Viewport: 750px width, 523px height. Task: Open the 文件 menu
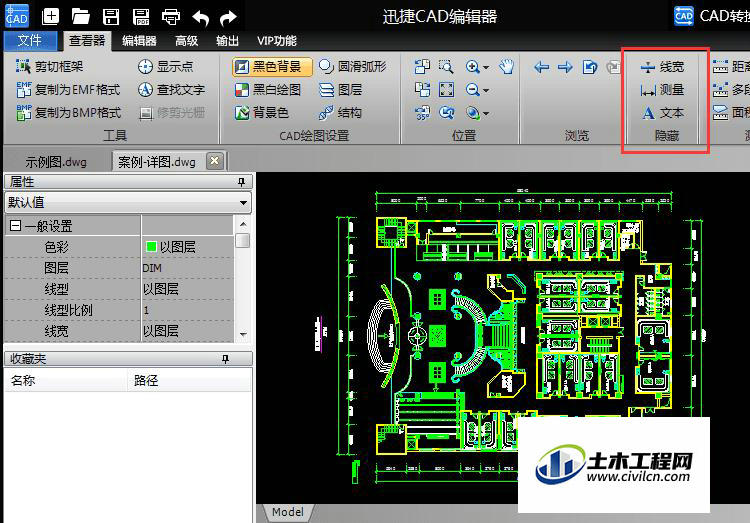(30, 41)
